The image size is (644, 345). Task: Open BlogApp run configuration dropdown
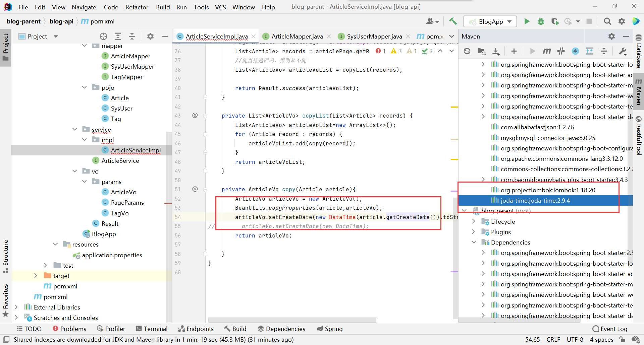coord(490,21)
